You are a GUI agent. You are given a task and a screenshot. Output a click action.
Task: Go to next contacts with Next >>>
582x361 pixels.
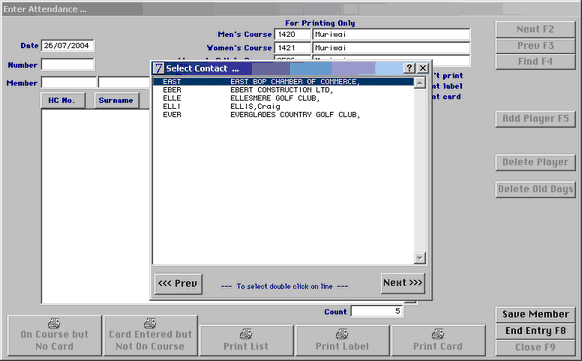[x=403, y=283]
